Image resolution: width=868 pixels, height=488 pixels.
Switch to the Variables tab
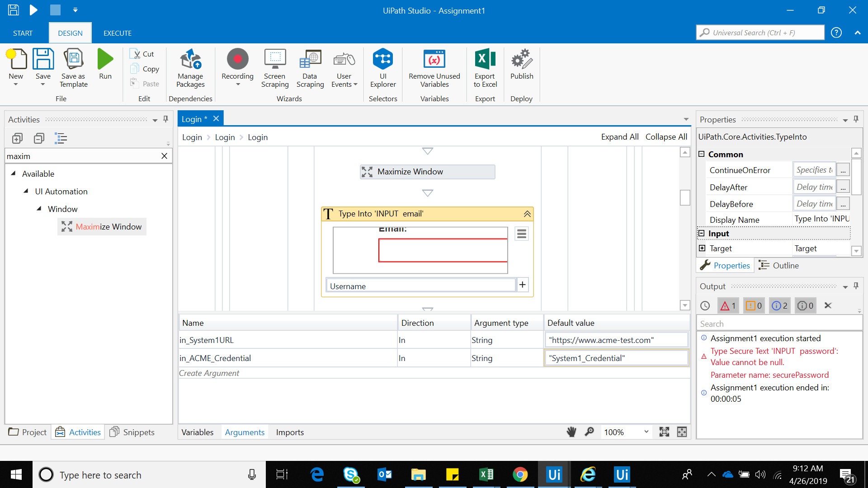pyautogui.click(x=197, y=432)
